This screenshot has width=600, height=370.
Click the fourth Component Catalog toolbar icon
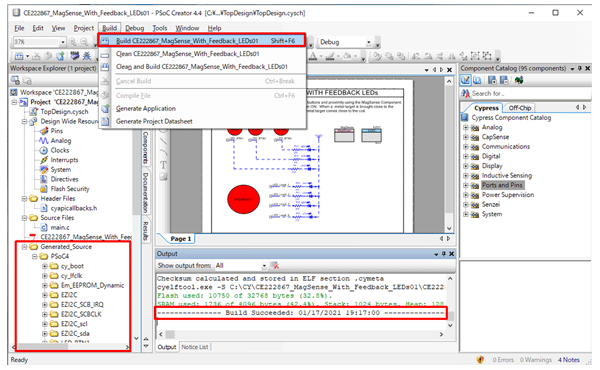[x=504, y=80]
